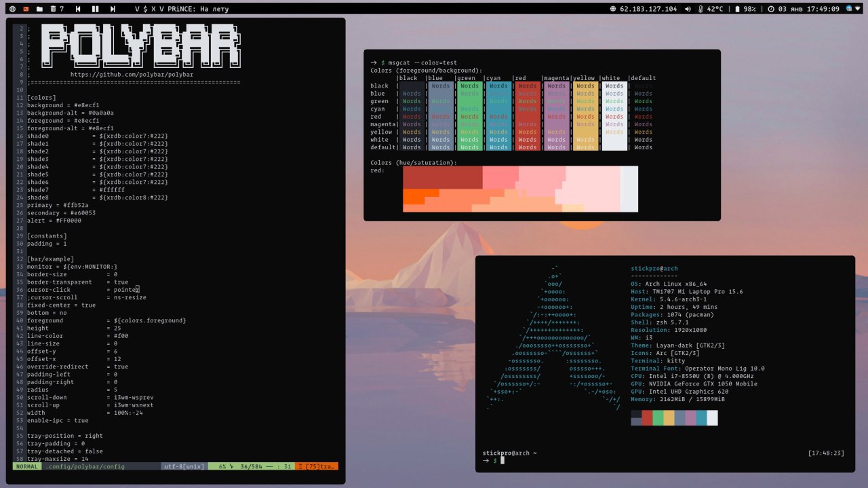
Task: Pause the playing song in polybar
Action: [x=96, y=9]
